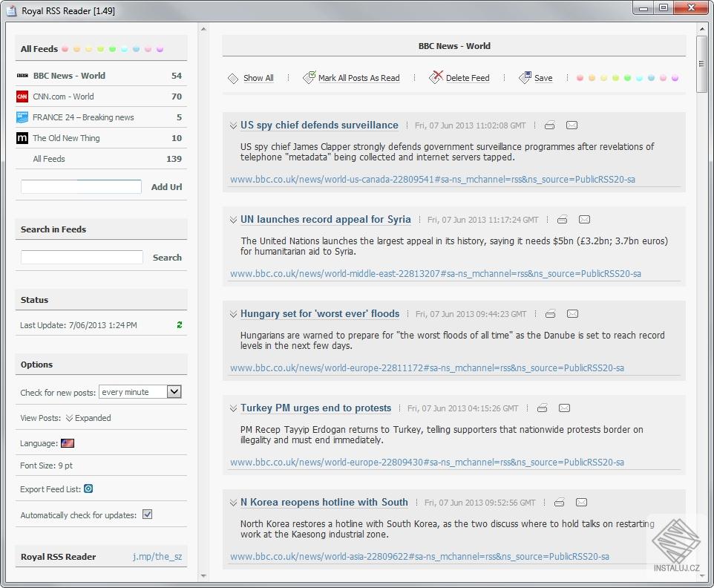The image size is (714, 588).
Task: Email the Hungary 'worst ever' floods post
Action: [572, 314]
